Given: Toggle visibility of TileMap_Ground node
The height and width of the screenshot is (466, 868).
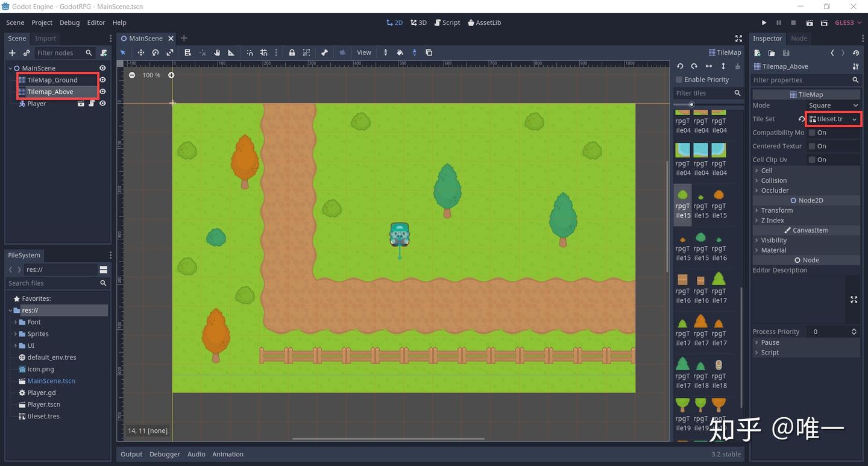Looking at the screenshot, I should tap(102, 80).
